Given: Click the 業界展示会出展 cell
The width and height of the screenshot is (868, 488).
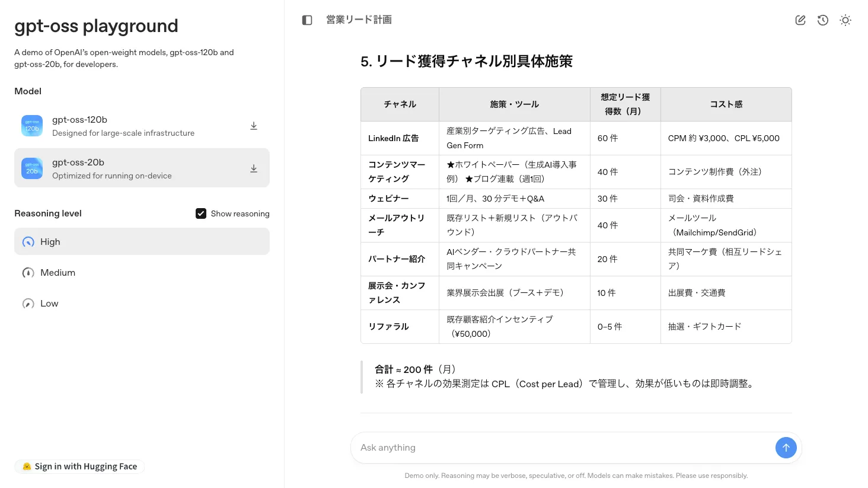Looking at the screenshot, I should 515,293.
